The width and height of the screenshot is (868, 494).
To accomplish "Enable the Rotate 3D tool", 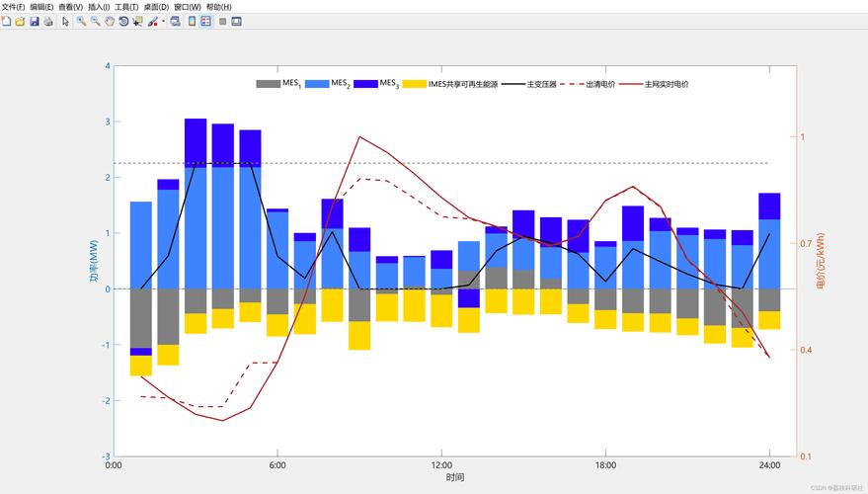I will [x=123, y=21].
